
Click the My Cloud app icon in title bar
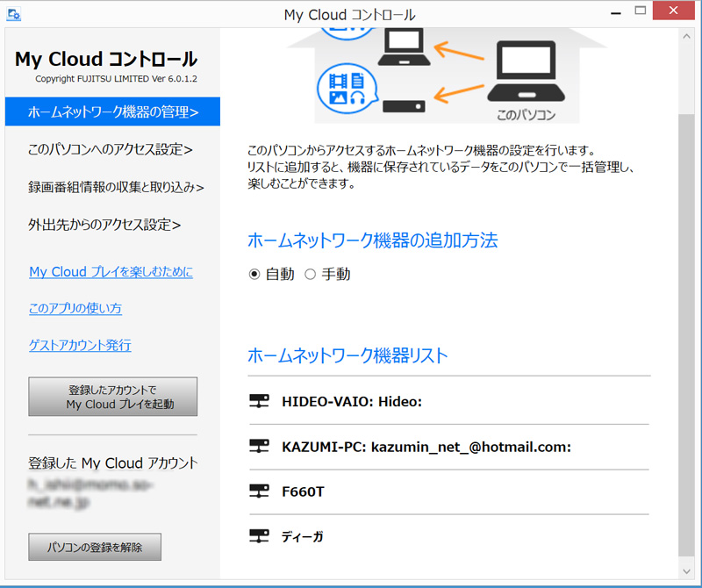(x=14, y=15)
